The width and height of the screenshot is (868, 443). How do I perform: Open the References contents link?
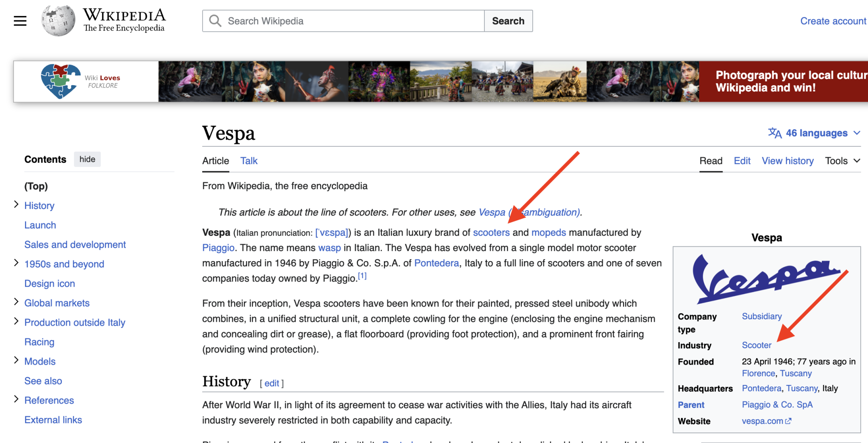49,401
